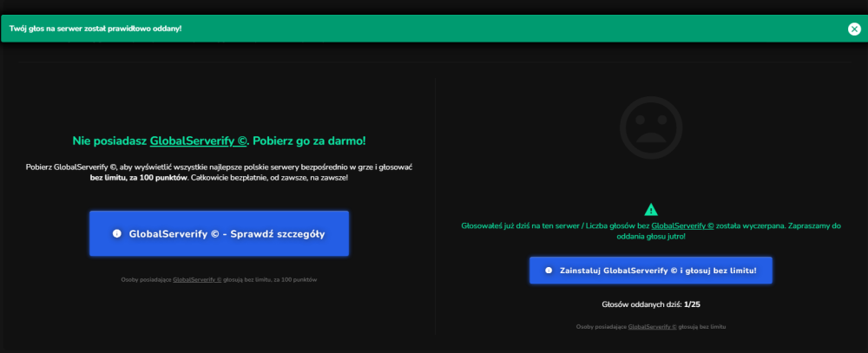Click the sad face icon
This screenshot has width=868, height=353.
click(651, 127)
